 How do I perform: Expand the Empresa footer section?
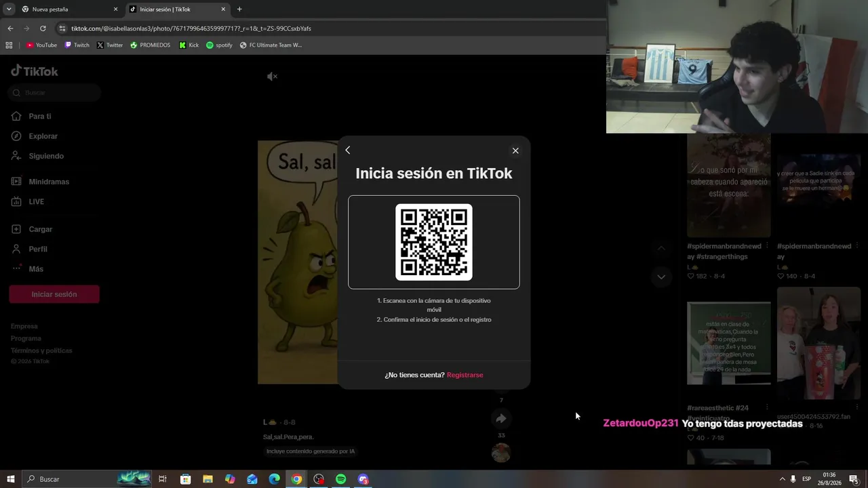point(24,326)
